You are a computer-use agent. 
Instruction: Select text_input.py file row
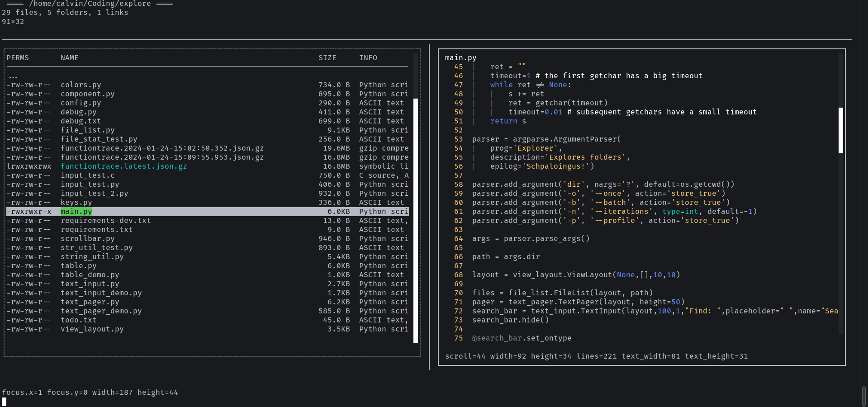pyautogui.click(x=207, y=284)
